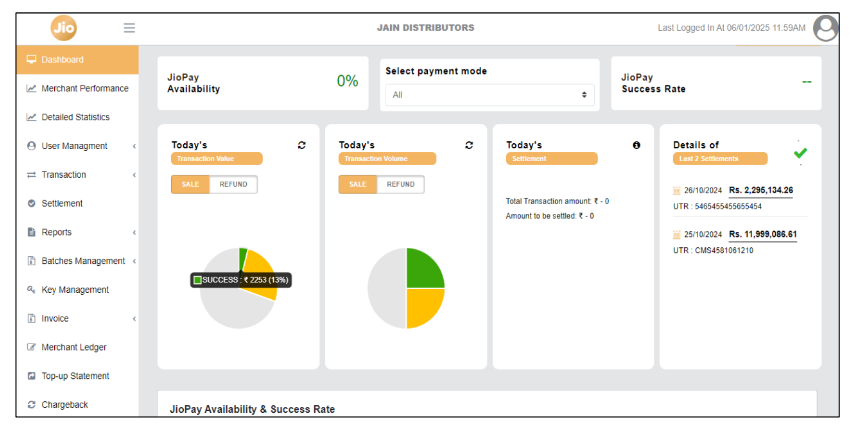
Task: Open the Dashboard menu item
Action: pos(78,60)
